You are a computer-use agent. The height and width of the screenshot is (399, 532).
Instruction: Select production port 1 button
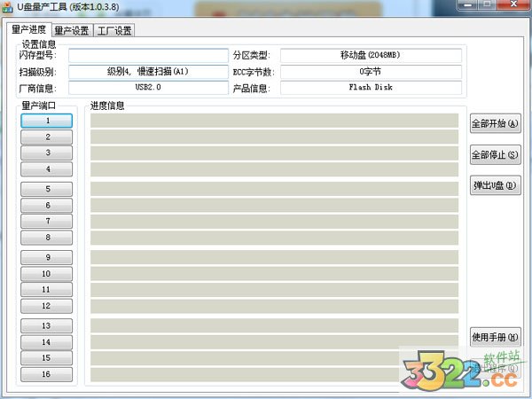tap(46, 121)
